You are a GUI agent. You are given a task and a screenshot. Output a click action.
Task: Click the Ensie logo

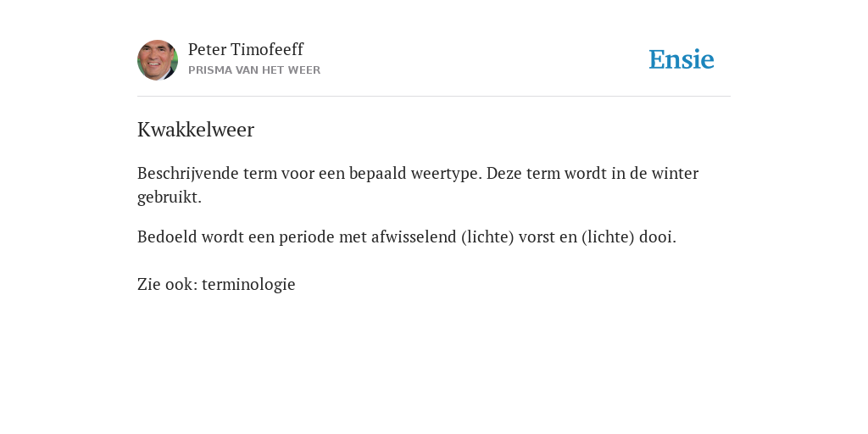[682, 59]
